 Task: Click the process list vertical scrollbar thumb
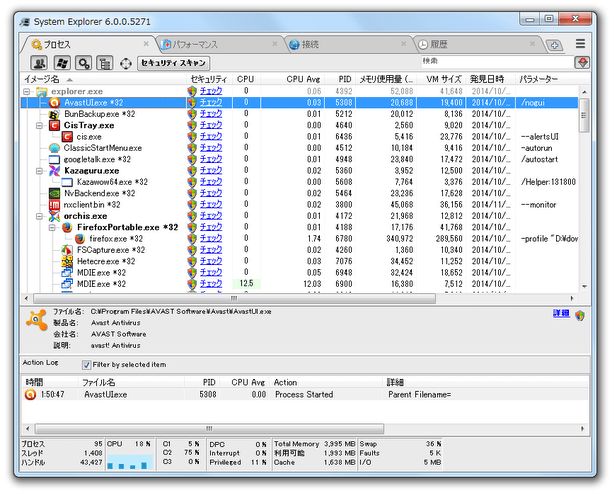(584, 115)
